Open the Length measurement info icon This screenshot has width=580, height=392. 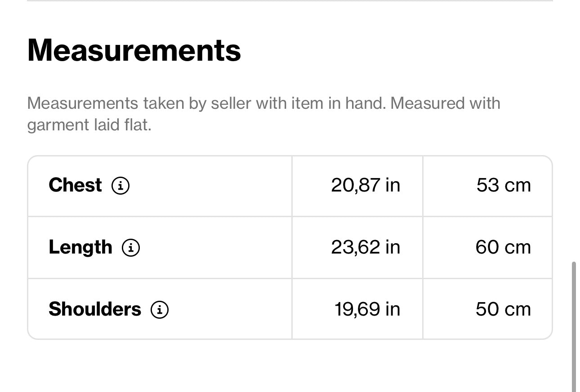pos(131,247)
